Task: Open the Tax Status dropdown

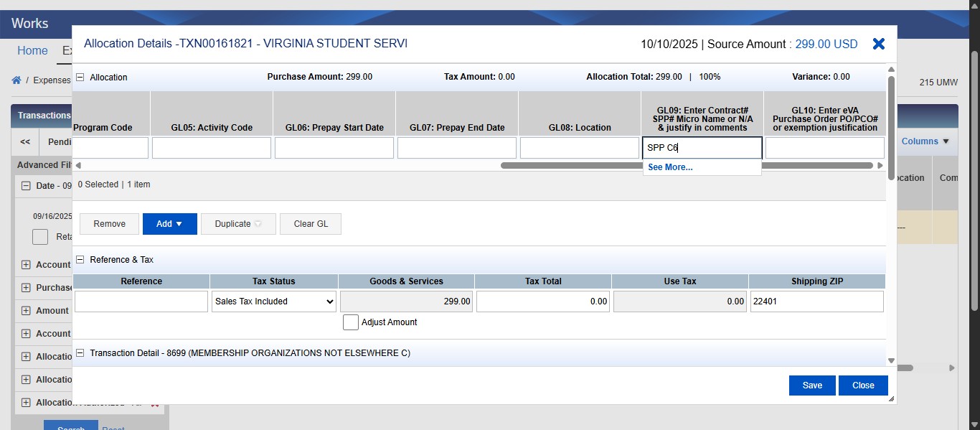Action: point(274,302)
